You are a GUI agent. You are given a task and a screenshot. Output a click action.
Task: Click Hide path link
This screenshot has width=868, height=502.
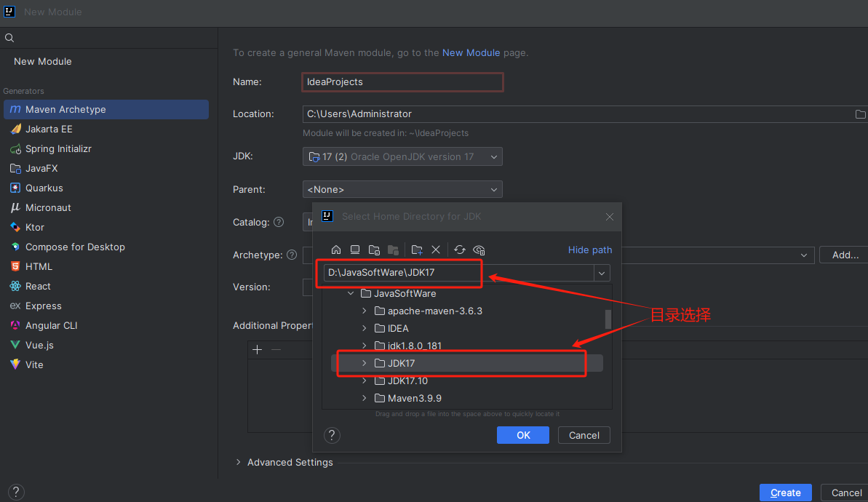(x=590, y=250)
